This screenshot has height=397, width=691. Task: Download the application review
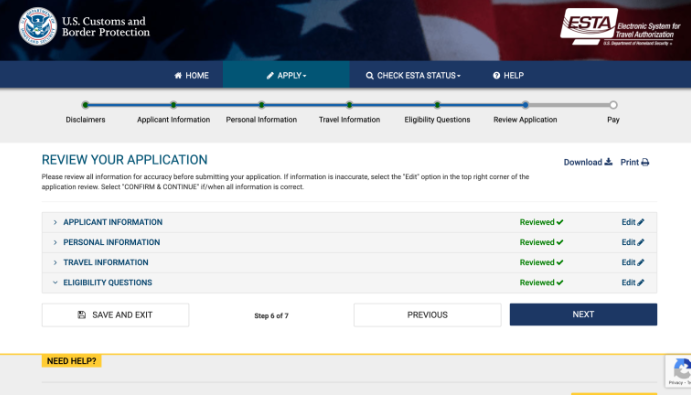(x=588, y=162)
